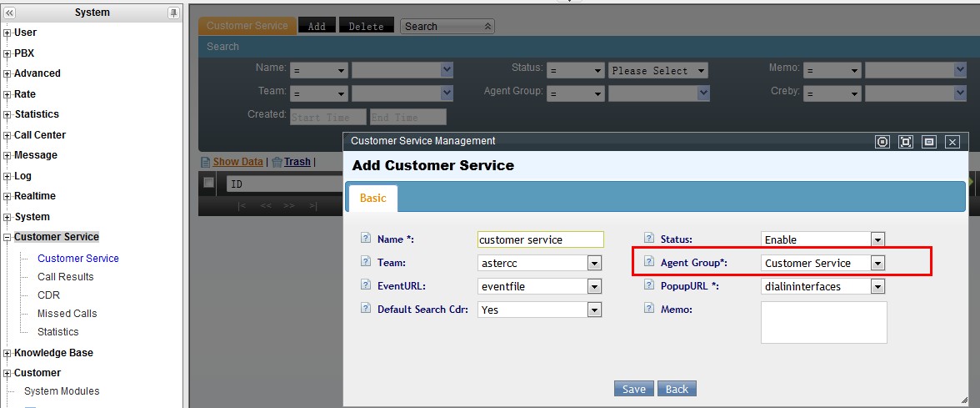Screen dimensions: 980x408
Task: Click the Trash icon link
Action: 277,162
